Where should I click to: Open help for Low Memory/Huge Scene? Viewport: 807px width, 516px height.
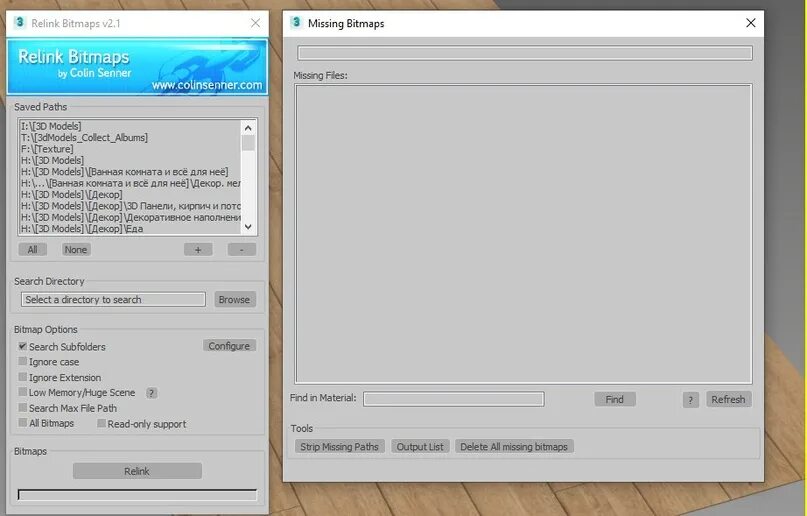click(x=151, y=393)
